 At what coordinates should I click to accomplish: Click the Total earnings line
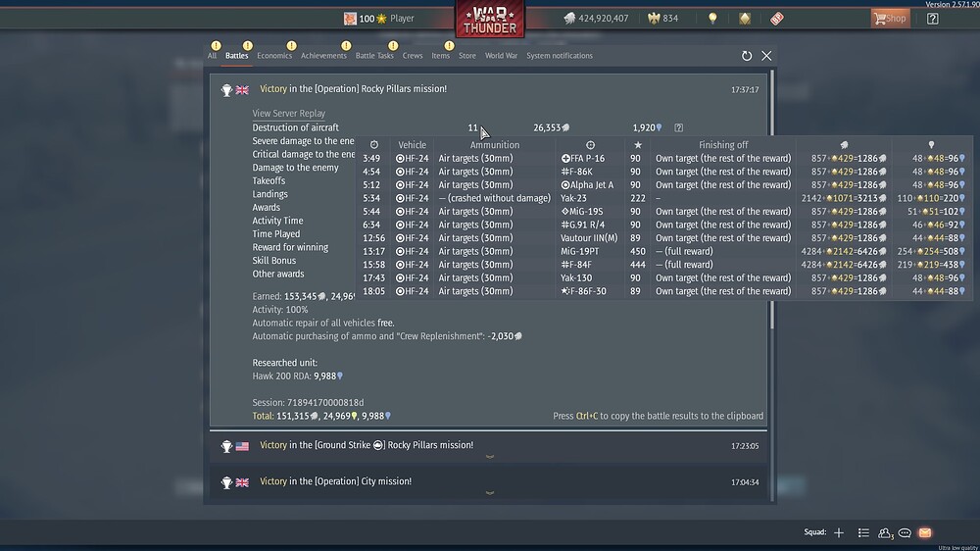[x=321, y=416]
